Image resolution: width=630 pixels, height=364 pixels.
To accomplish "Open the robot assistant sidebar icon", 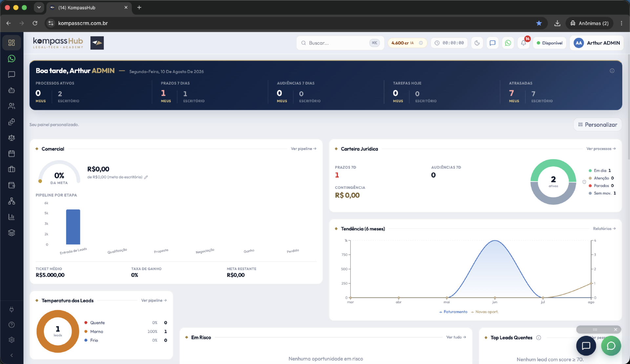I will [x=11, y=90].
